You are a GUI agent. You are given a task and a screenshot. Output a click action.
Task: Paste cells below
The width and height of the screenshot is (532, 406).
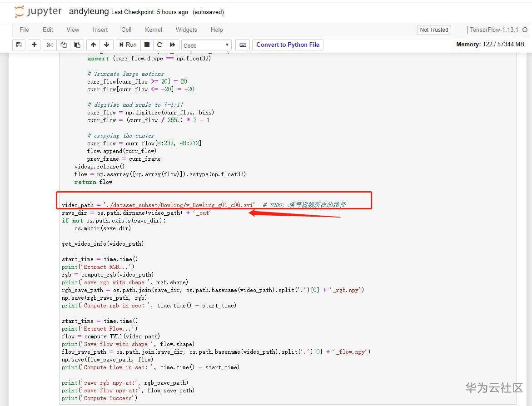77,45
